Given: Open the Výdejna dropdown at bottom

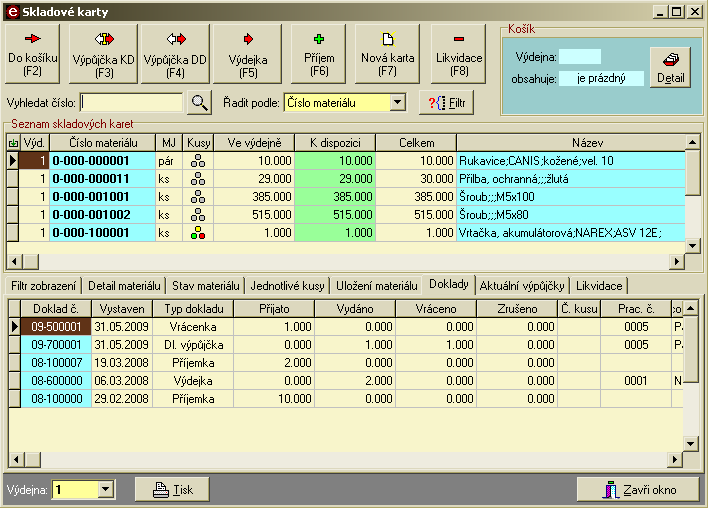Looking at the screenshot, I should pyautogui.click(x=106, y=490).
